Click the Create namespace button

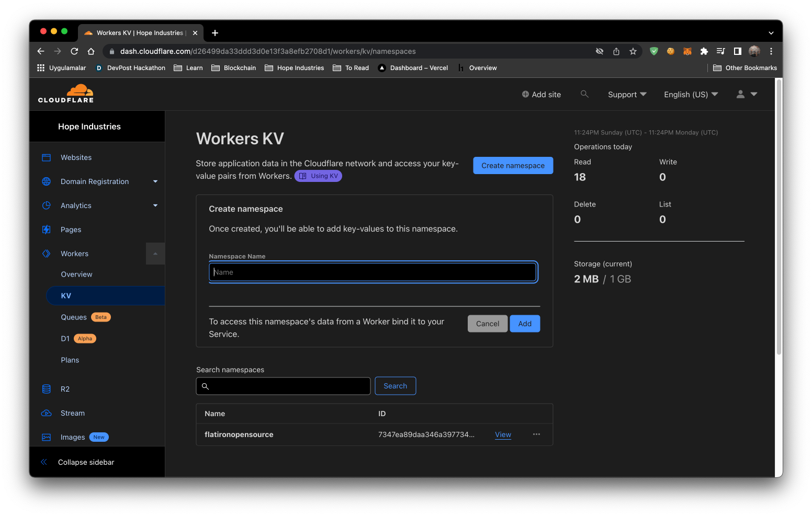513,165
